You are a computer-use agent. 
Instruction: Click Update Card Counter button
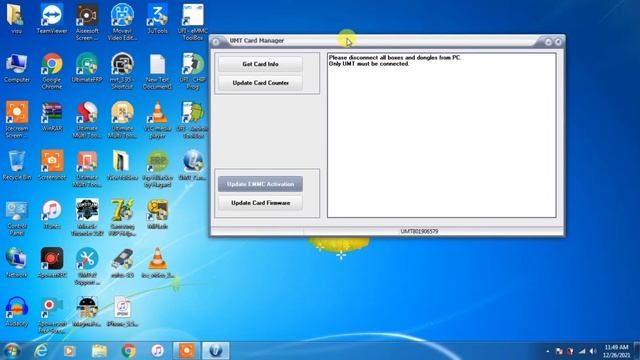coord(260,83)
